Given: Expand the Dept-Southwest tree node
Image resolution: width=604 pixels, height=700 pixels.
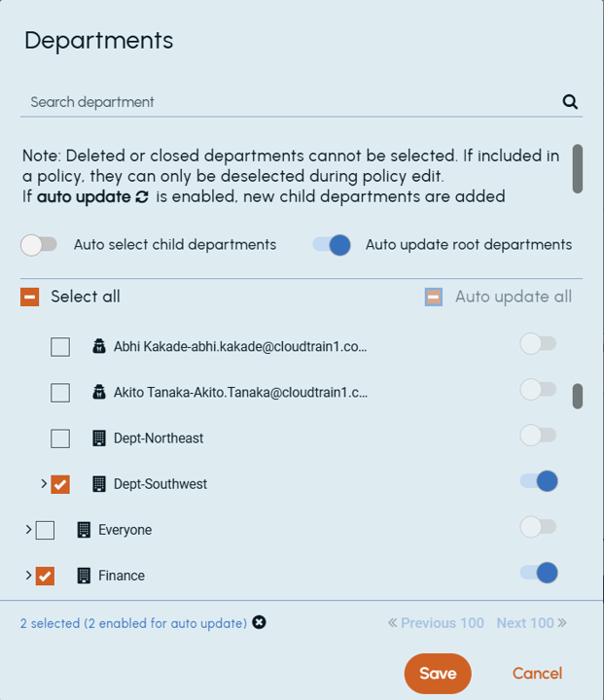Looking at the screenshot, I should (44, 483).
